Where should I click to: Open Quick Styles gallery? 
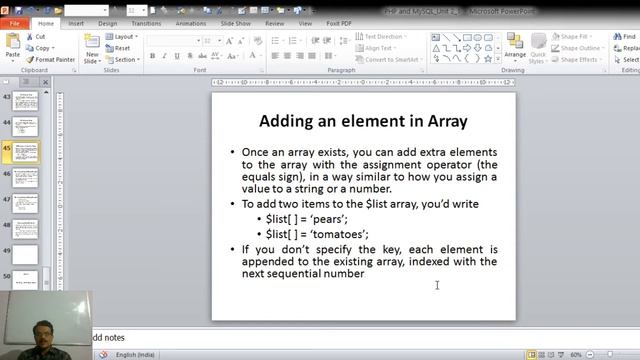538,49
